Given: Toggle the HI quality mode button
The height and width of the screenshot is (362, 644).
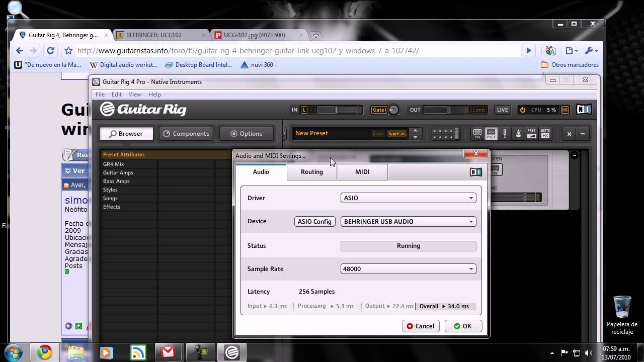Looking at the screenshot, I should coord(565,110).
